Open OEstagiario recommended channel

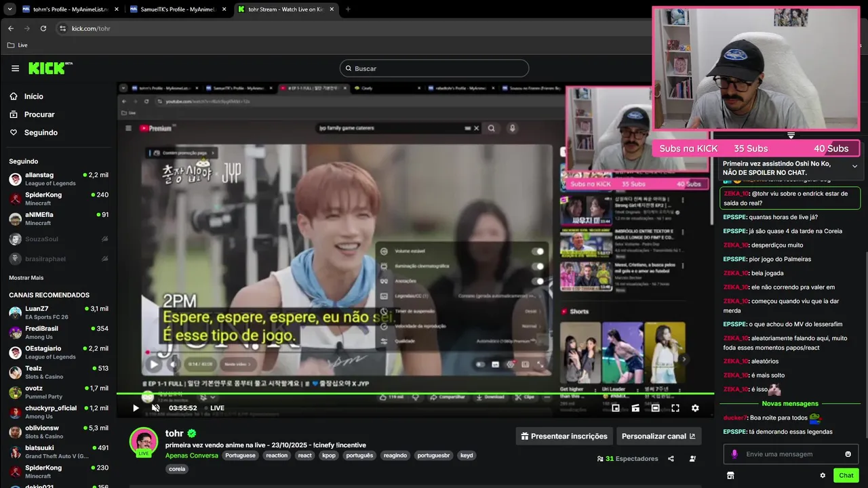58,352
